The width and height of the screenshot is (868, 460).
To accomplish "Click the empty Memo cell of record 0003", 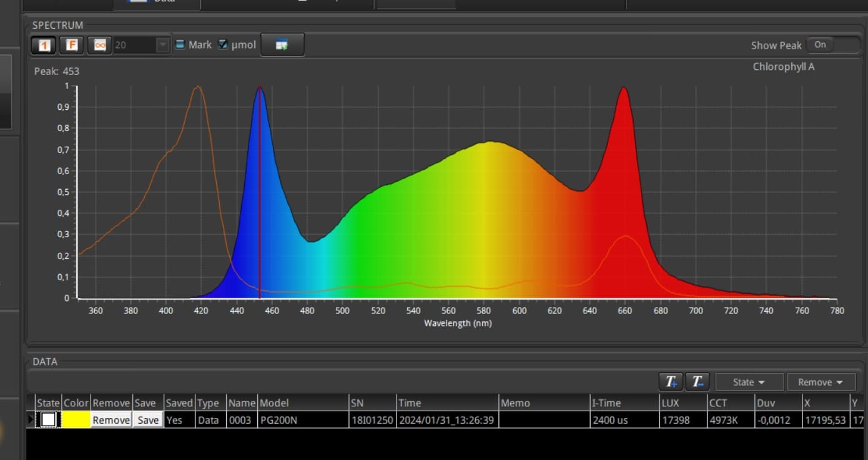I will (x=543, y=420).
